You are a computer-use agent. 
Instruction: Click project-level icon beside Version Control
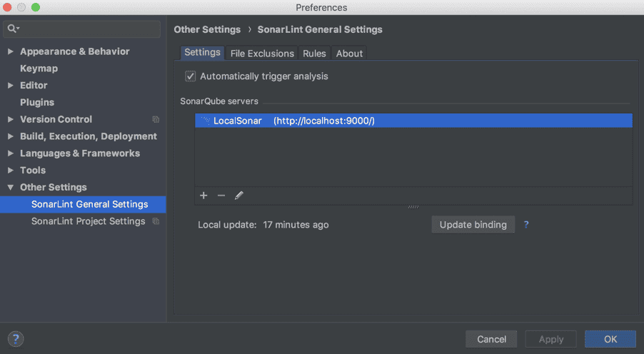(156, 120)
